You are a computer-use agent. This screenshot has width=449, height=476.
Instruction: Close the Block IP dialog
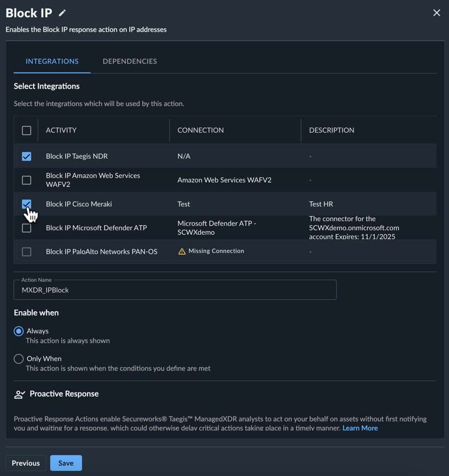coord(437,13)
